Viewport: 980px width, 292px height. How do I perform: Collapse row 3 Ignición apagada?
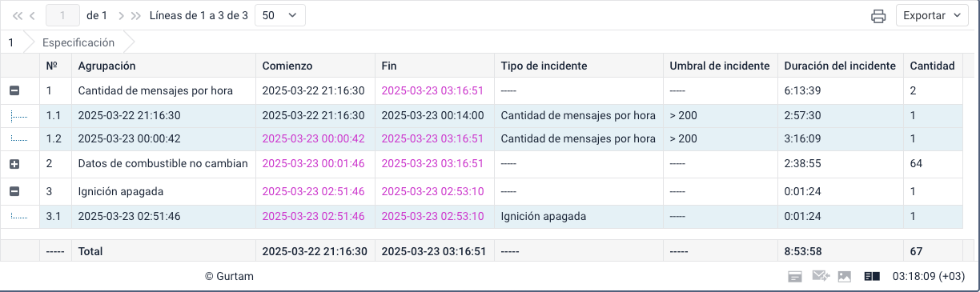(14, 192)
